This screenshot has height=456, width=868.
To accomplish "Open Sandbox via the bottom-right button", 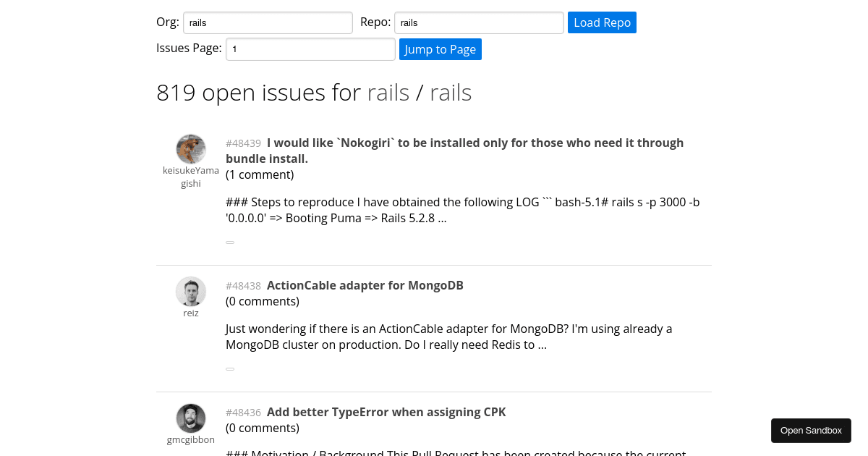I will point(811,430).
